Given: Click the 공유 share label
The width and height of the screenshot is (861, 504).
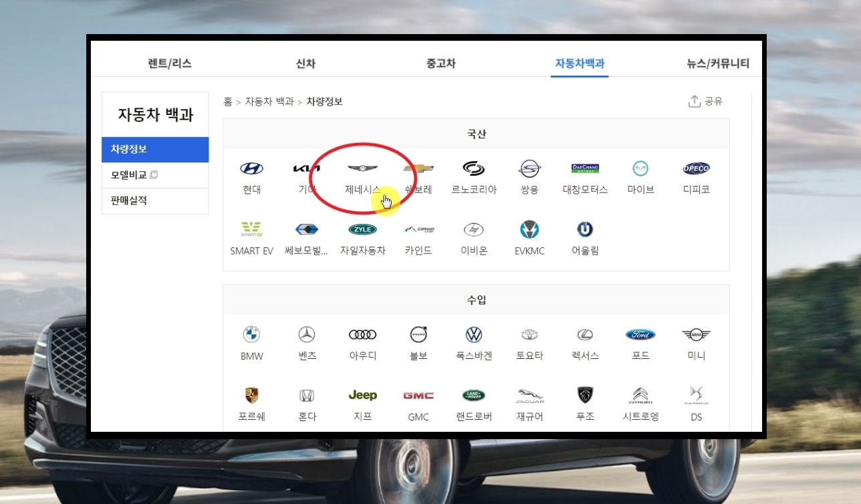Looking at the screenshot, I should (713, 102).
